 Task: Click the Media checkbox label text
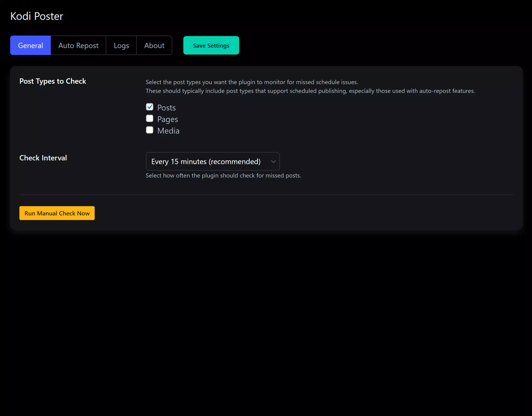[168, 131]
